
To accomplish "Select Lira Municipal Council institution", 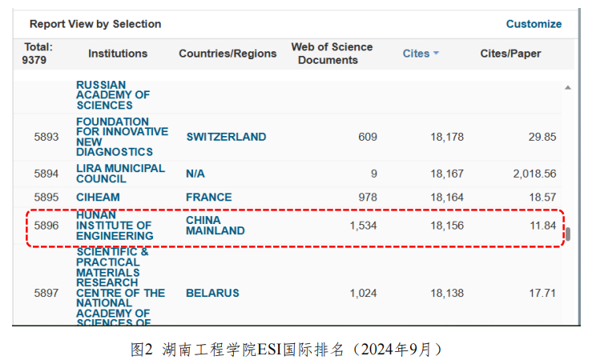I will (120, 174).
